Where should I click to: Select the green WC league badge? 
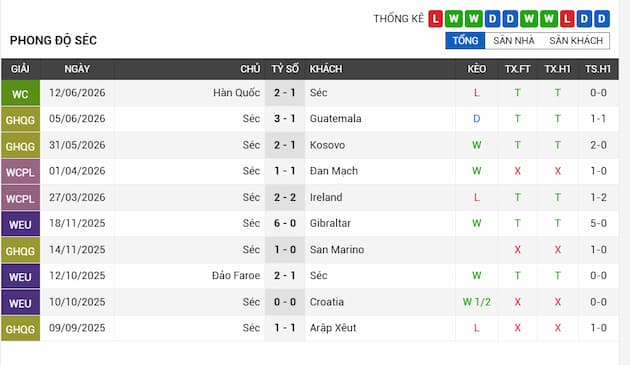coord(20,93)
